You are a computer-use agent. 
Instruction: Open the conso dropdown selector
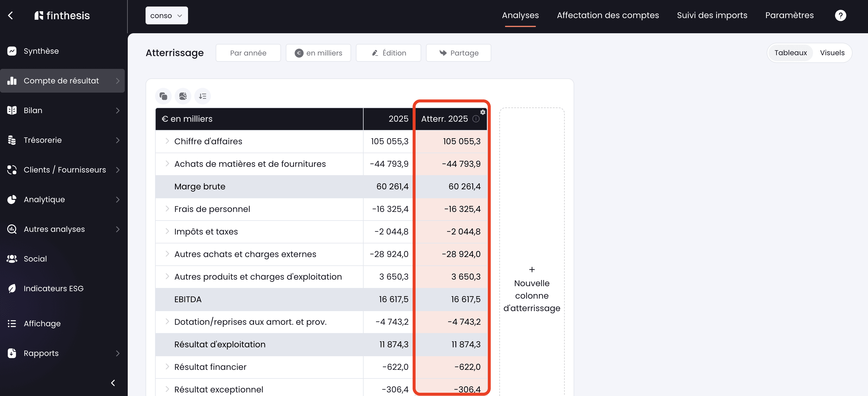(166, 15)
